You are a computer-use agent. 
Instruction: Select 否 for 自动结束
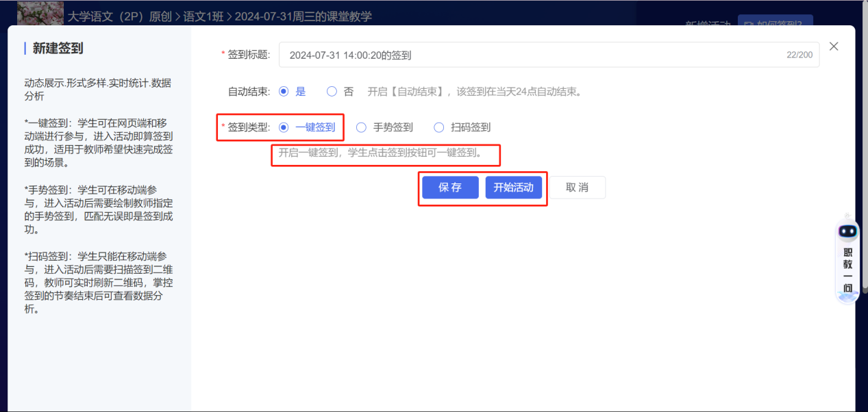pyautogui.click(x=332, y=91)
